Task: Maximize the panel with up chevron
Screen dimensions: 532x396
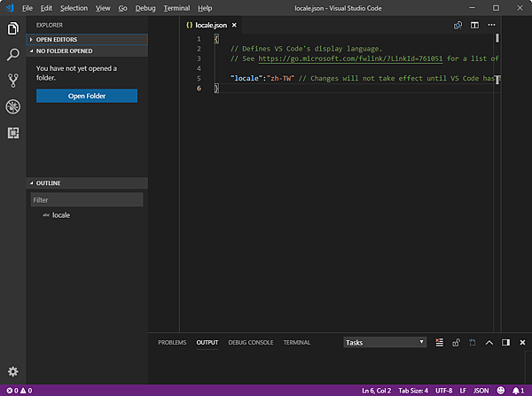Action: 489,343
